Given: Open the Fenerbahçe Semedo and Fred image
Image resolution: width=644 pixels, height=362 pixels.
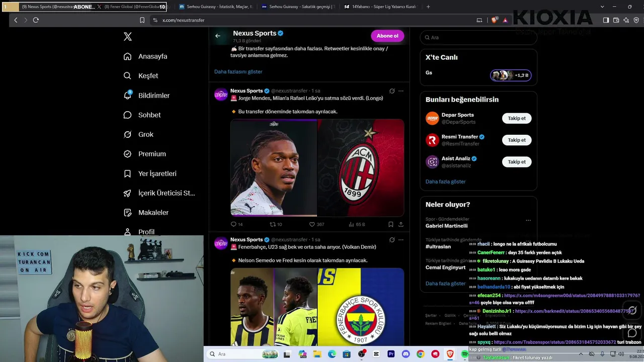Looking at the screenshot, I should pyautogui.click(x=317, y=307).
